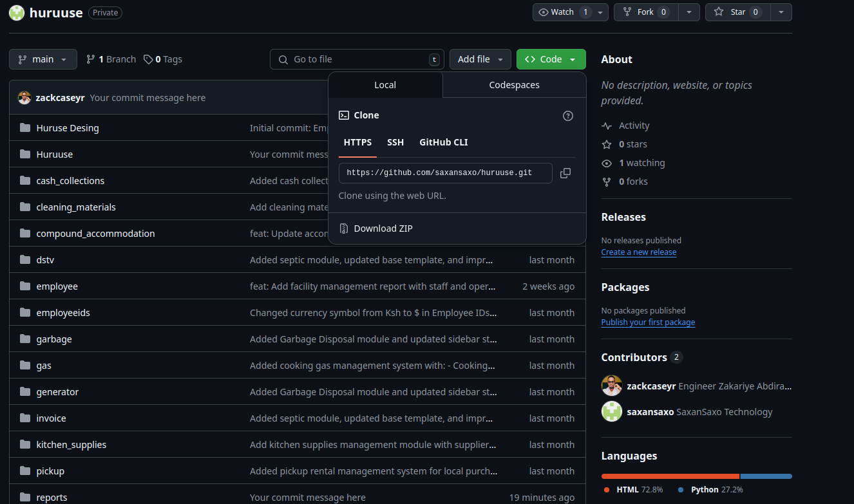The width and height of the screenshot is (854, 504).
Task: Select the Python segment of language bar
Action: click(766, 476)
